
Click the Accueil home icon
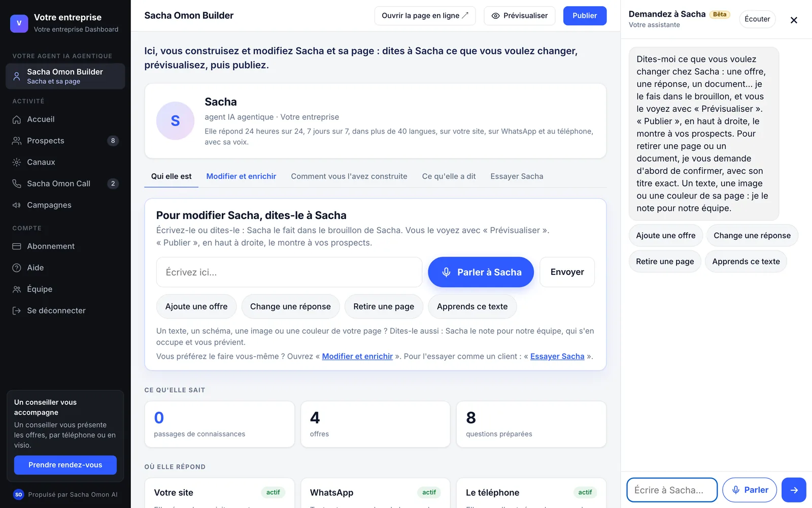(17, 119)
